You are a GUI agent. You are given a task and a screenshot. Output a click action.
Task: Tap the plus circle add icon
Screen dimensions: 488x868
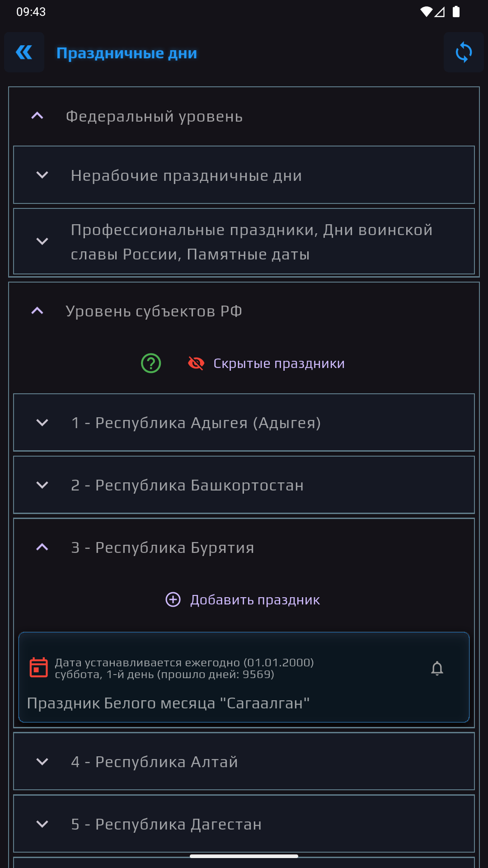[x=173, y=599]
